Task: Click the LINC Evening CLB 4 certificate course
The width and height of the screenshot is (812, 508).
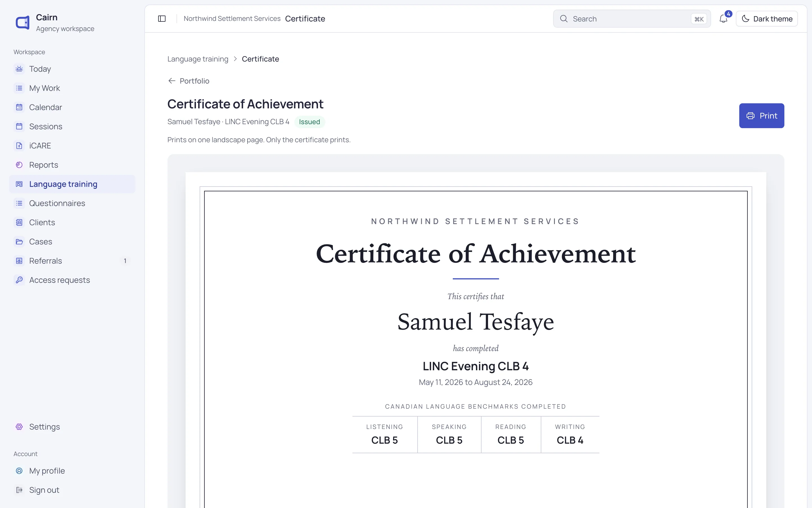Action: tap(475, 366)
